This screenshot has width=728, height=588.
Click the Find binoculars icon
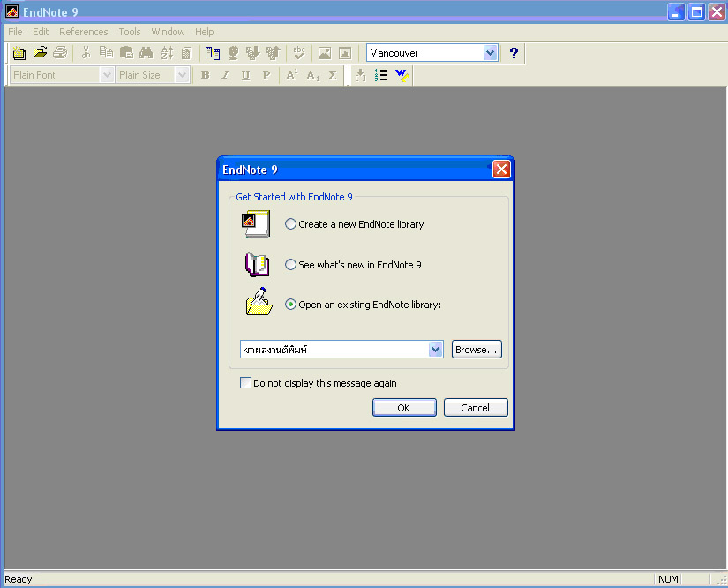click(x=146, y=53)
